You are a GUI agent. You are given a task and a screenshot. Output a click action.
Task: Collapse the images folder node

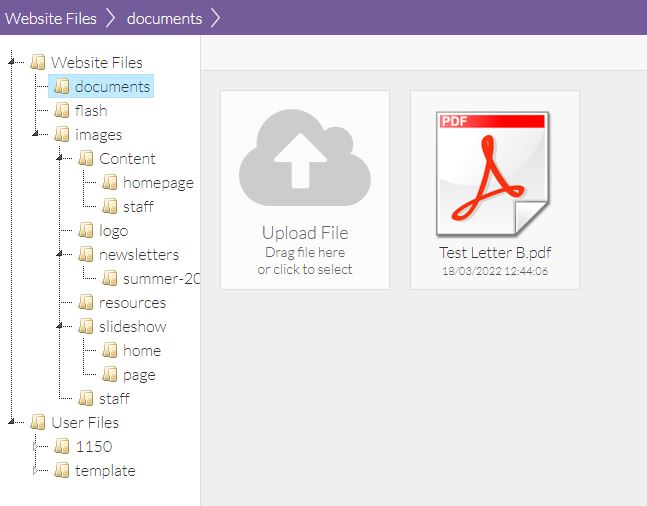(36, 135)
